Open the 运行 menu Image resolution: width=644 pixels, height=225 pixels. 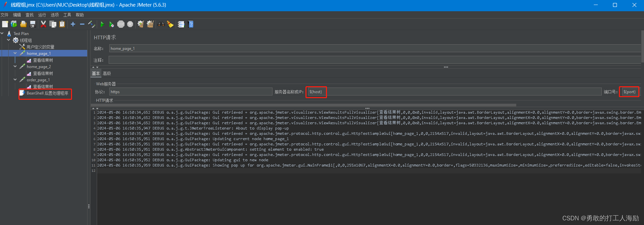(x=42, y=15)
